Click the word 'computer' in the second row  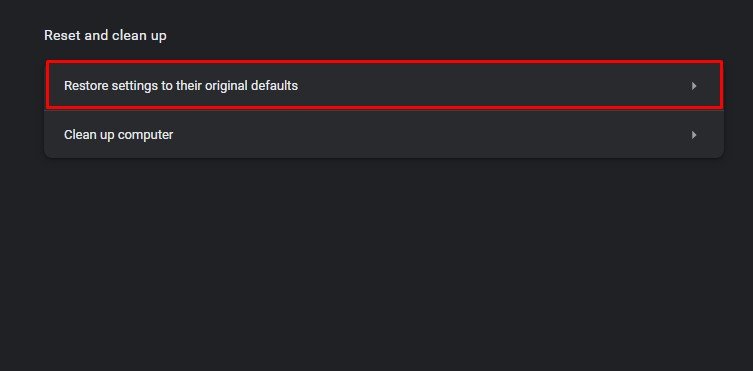point(146,135)
